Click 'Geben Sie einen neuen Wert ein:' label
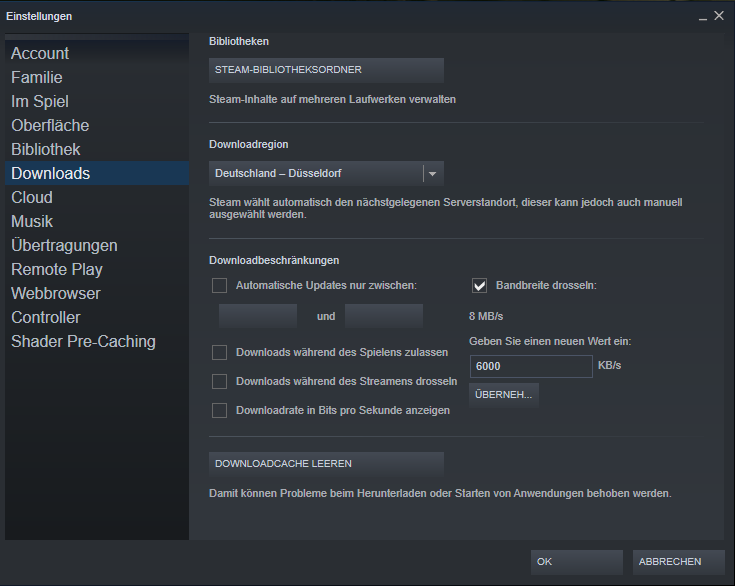 [550, 341]
